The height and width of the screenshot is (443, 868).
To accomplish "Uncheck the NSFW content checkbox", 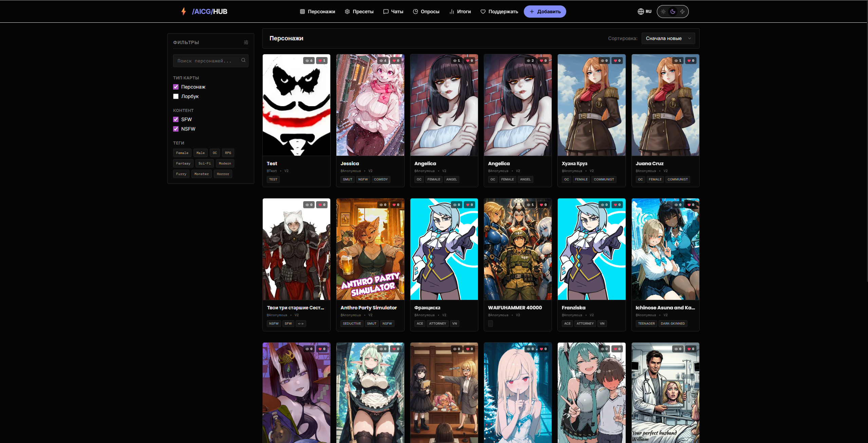I will (176, 129).
